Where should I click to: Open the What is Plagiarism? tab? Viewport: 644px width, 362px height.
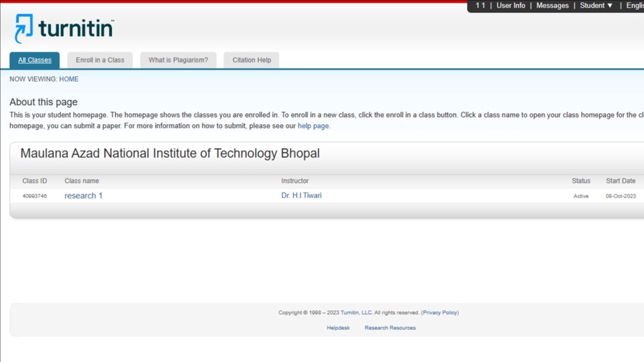click(178, 60)
